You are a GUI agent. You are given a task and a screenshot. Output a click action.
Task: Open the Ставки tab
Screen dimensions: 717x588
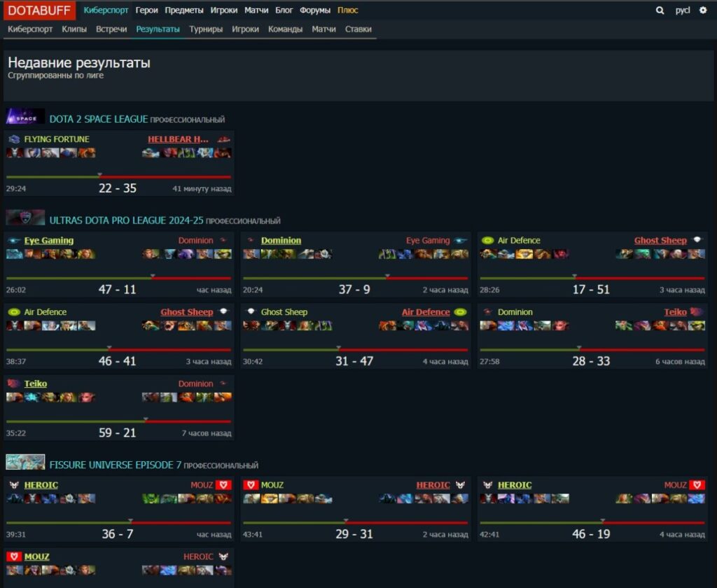click(x=358, y=30)
